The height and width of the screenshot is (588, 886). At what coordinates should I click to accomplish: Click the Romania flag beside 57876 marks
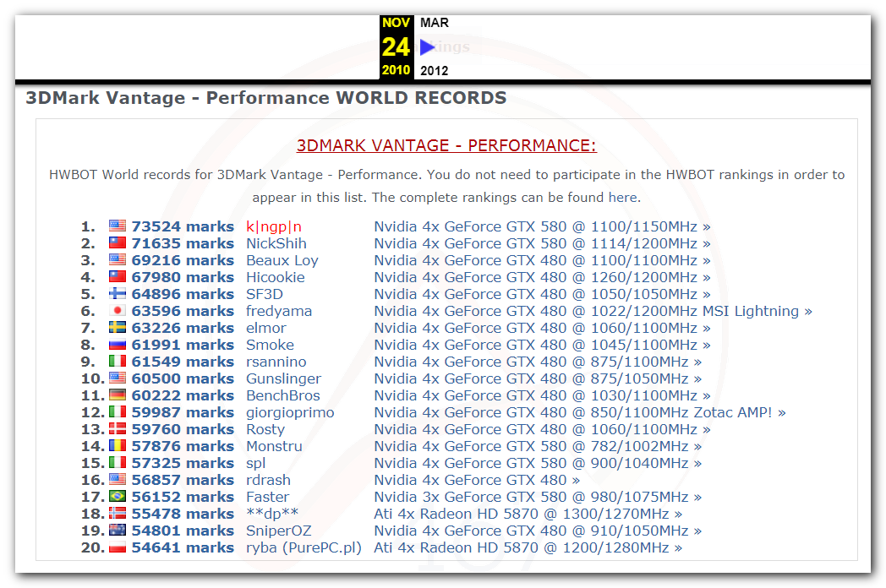pos(118,446)
